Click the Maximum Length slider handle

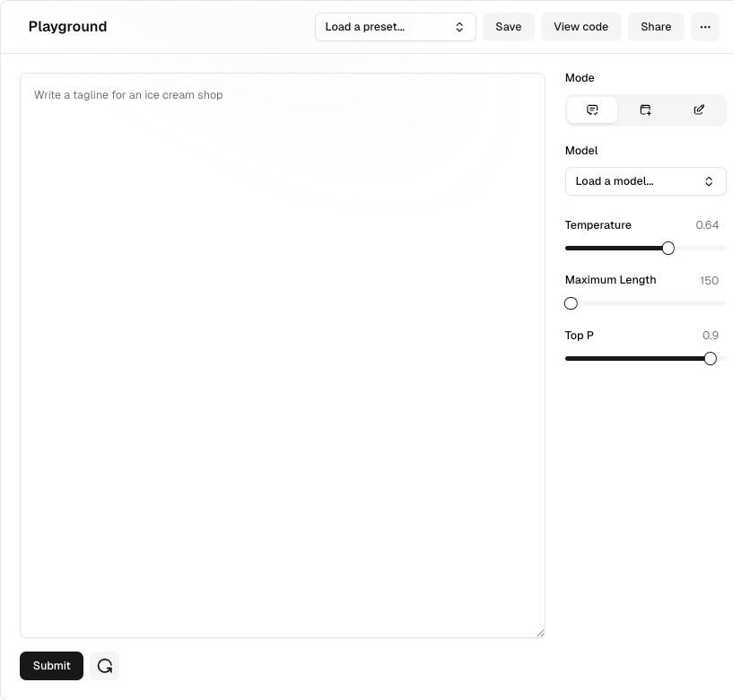(571, 303)
